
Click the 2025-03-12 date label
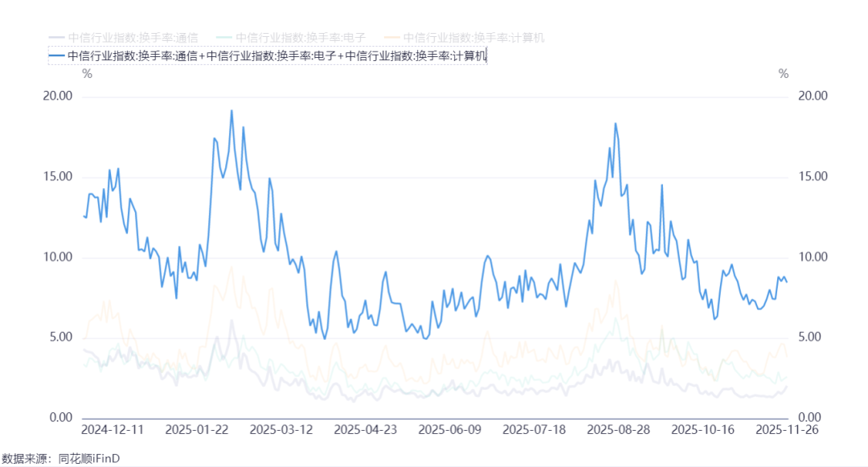281,430
